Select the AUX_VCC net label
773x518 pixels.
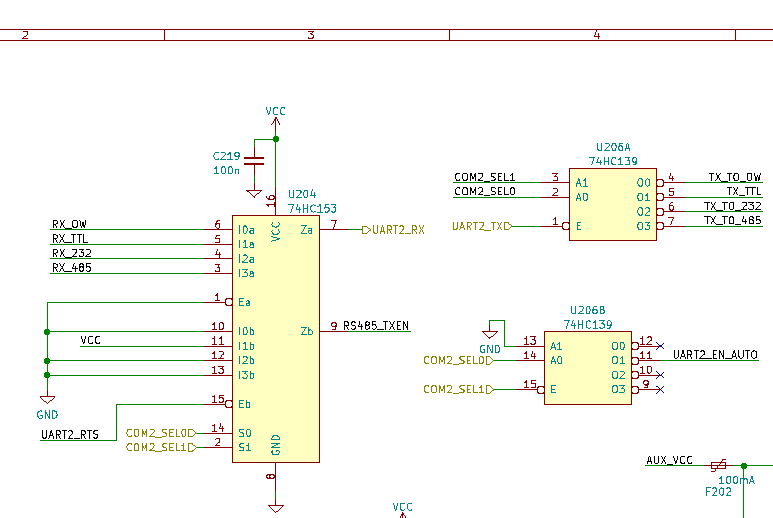coord(669,460)
